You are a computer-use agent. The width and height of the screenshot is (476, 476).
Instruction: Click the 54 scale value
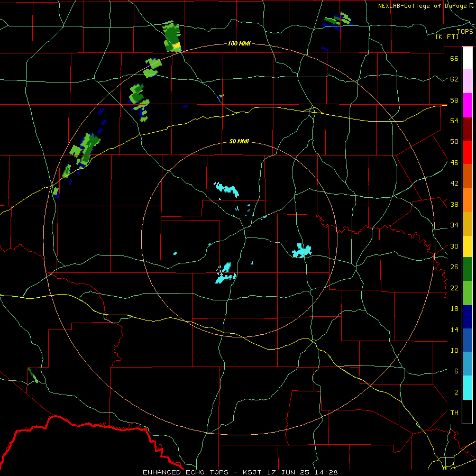click(454, 121)
